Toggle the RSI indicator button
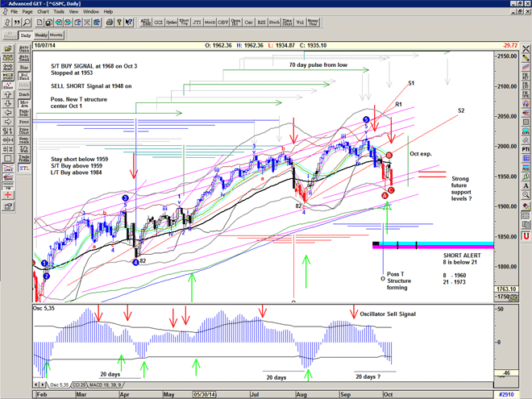This screenshot has width=532, height=399. pyautogui.click(x=260, y=23)
